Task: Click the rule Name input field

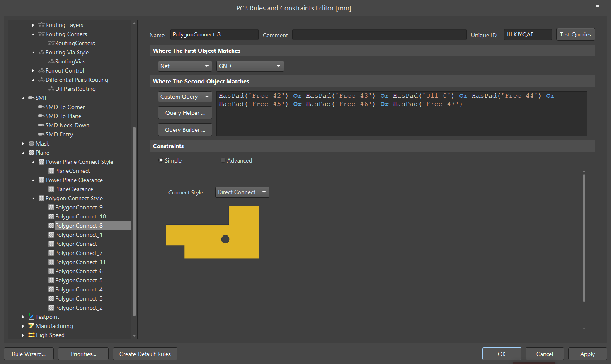Action: click(x=214, y=34)
